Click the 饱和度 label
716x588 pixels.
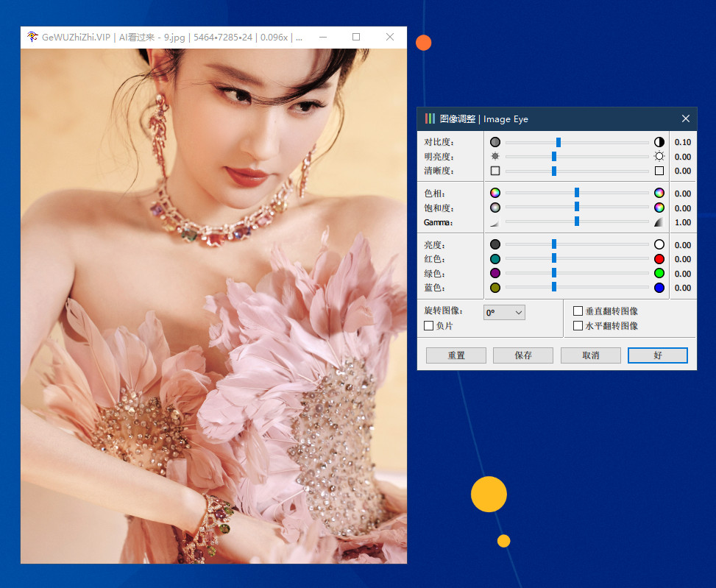point(439,208)
